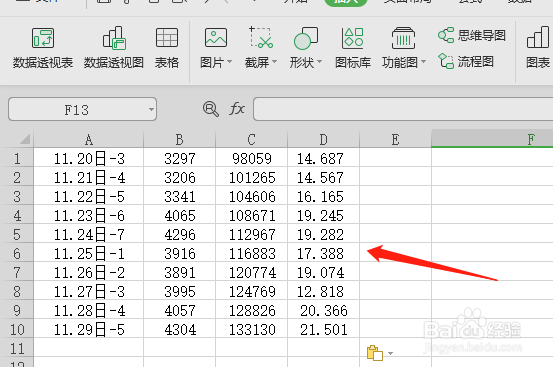
Task: Insert a 思维导图 mind map
Action: (472, 35)
